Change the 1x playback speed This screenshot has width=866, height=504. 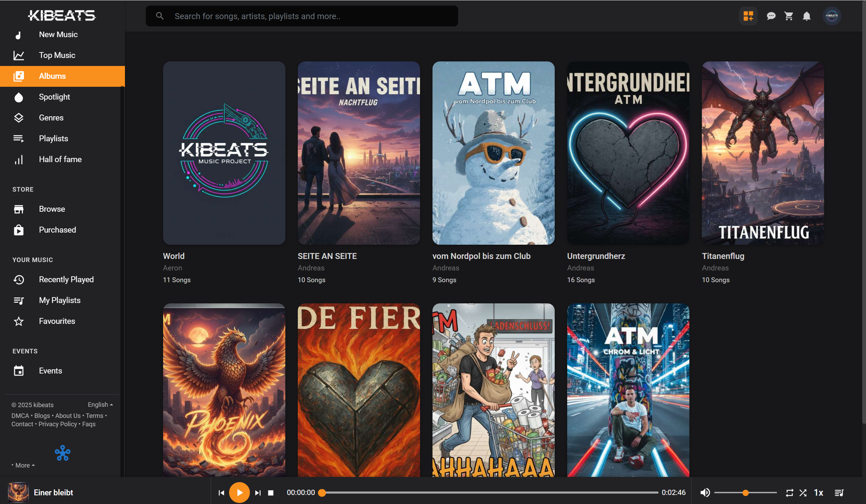click(x=818, y=493)
